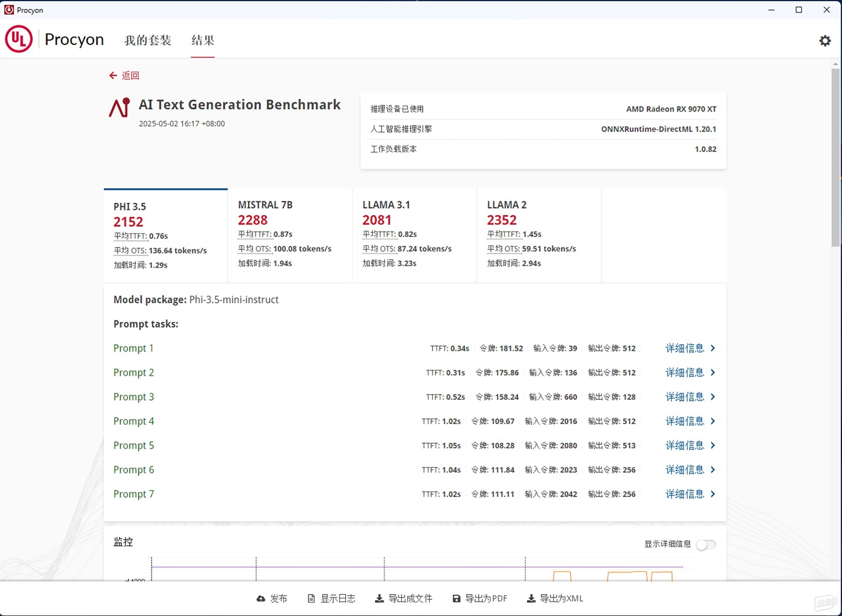The height and width of the screenshot is (616, 842).
Task: Expand Prompt 4 details chevron
Action: (x=713, y=421)
